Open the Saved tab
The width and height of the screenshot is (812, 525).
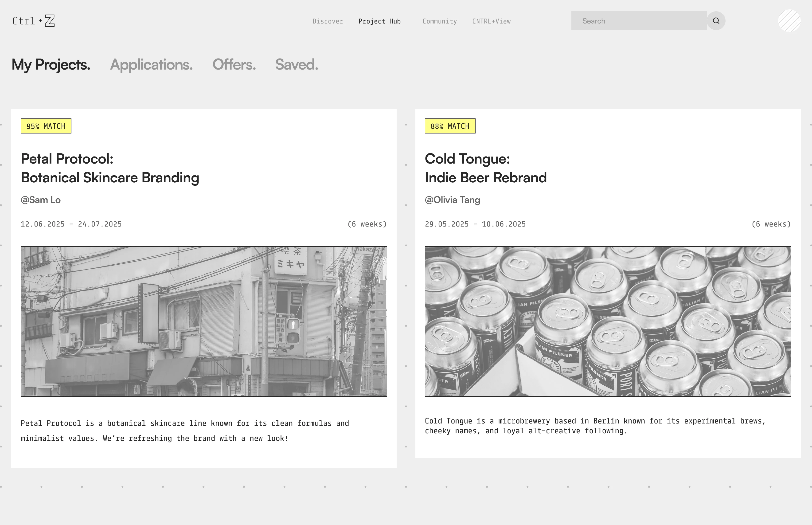click(297, 64)
